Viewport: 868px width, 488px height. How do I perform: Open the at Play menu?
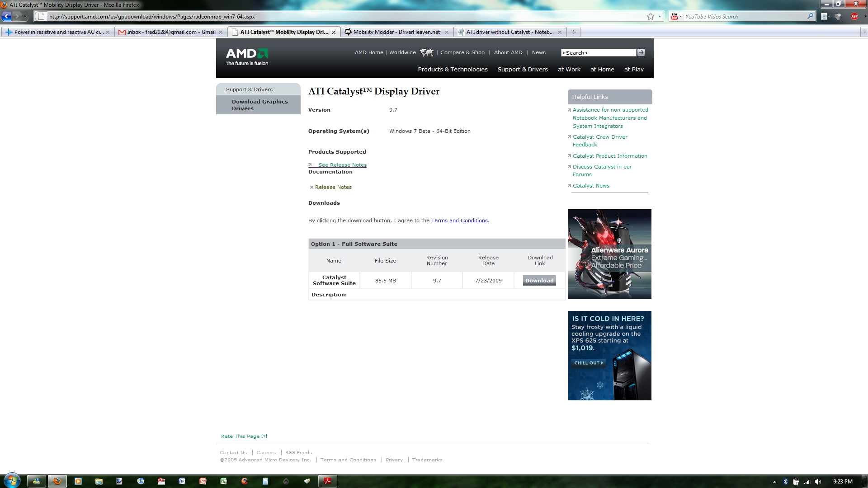click(x=634, y=69)
